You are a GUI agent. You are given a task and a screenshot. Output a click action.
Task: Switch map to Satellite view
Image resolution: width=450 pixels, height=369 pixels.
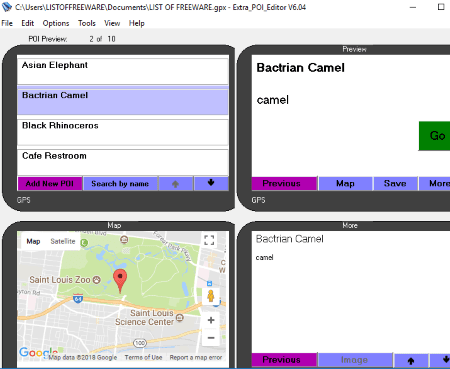pyautogui.click(x=63, y=241)
